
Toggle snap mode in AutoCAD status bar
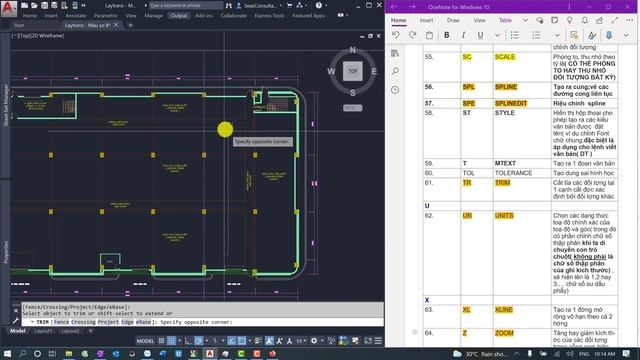pos(172,340)
